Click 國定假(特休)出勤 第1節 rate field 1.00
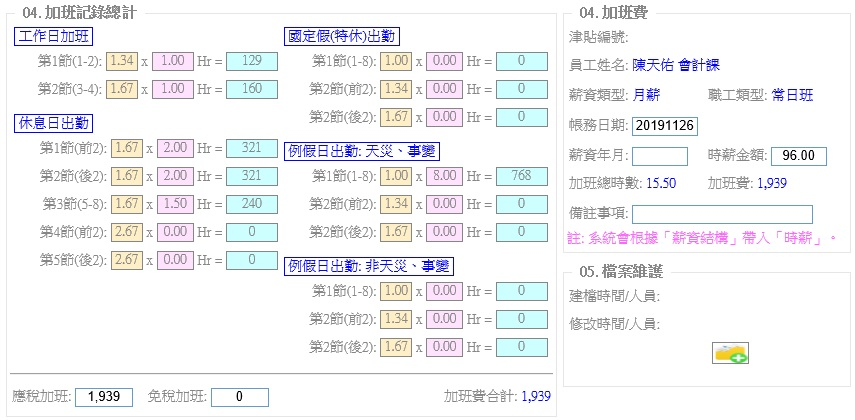Screen dimensions: 855x420 pos(396,61)
